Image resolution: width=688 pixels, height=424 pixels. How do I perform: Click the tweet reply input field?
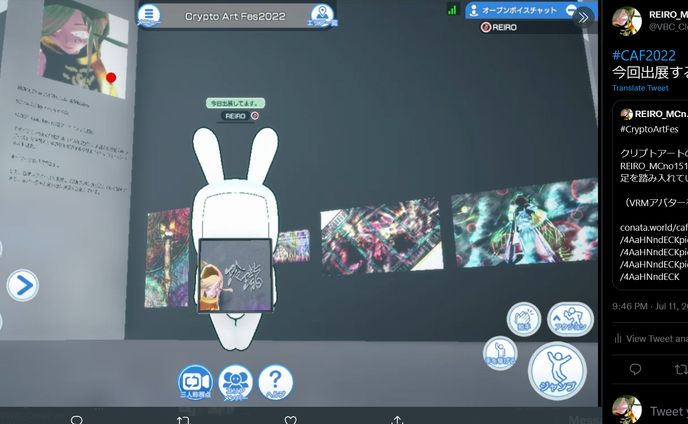pos(665,411)
